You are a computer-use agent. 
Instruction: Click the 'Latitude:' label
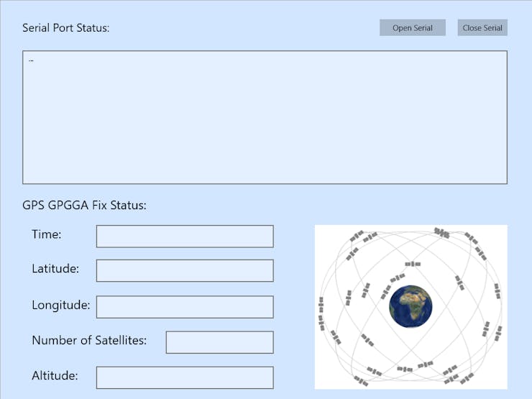pos(55,268)
